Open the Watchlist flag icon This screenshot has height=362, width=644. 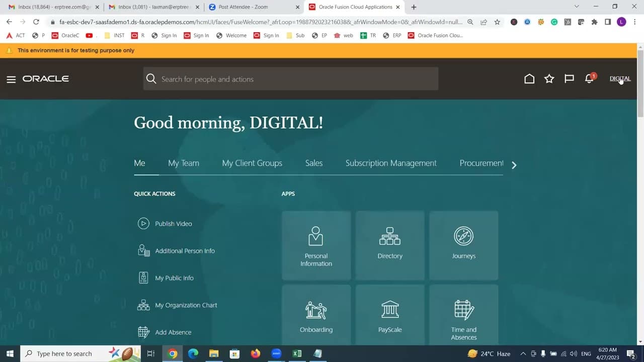tap(569, 79)
